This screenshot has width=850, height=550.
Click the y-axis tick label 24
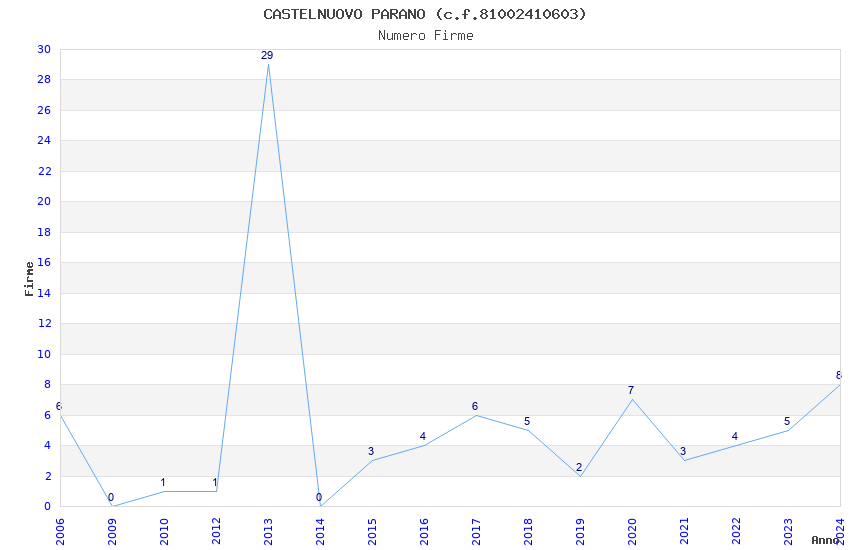pos(44,140)
